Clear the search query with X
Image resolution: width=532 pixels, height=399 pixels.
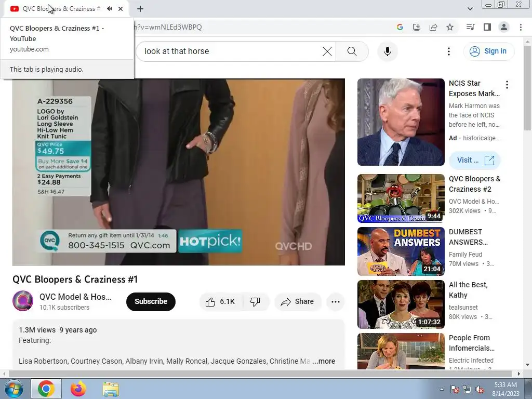click(327, 51)
